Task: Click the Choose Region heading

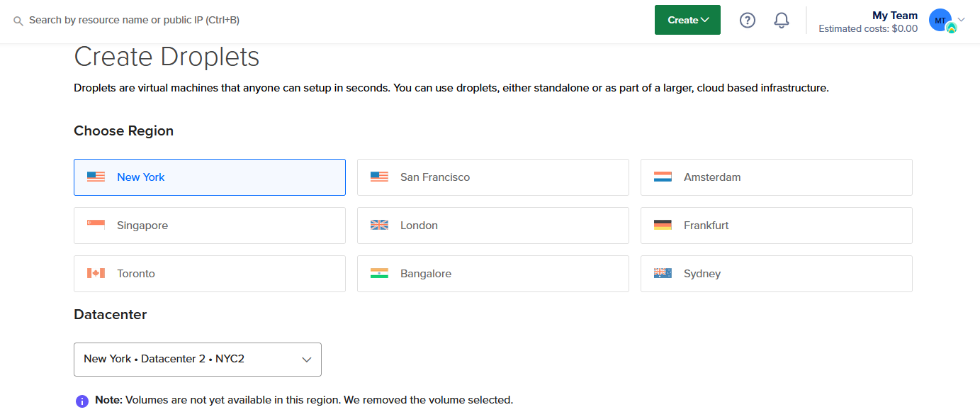Action: [x=123, y=131]
